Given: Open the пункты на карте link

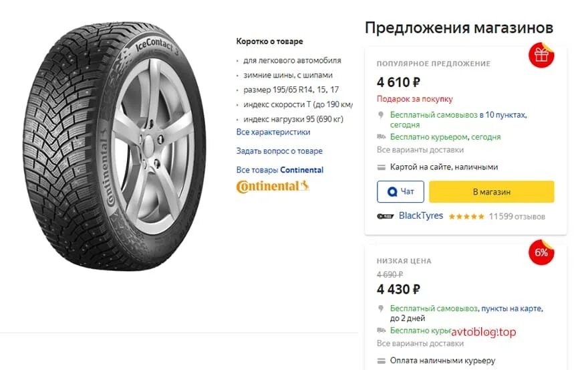Looking at the screenshot, I should pyautogui.click(x=512, y=308).
